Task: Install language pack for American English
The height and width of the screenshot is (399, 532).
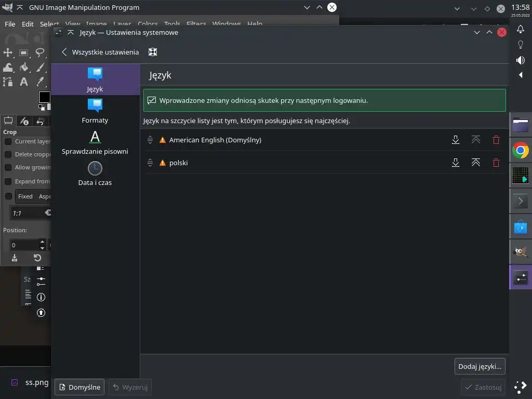Action: pyautogui.click(x=456, y=140)
